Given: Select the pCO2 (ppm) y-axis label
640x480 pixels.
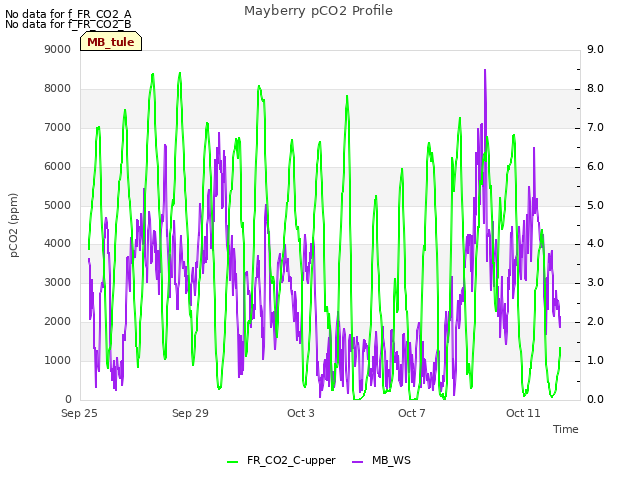Looking at the screenshot, I should [x=14, y=225].
